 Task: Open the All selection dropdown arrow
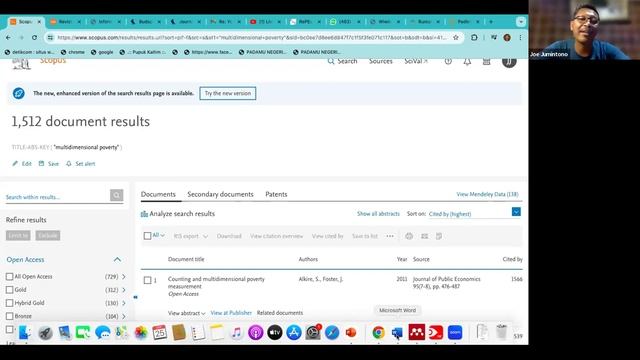tap(162, 235)
